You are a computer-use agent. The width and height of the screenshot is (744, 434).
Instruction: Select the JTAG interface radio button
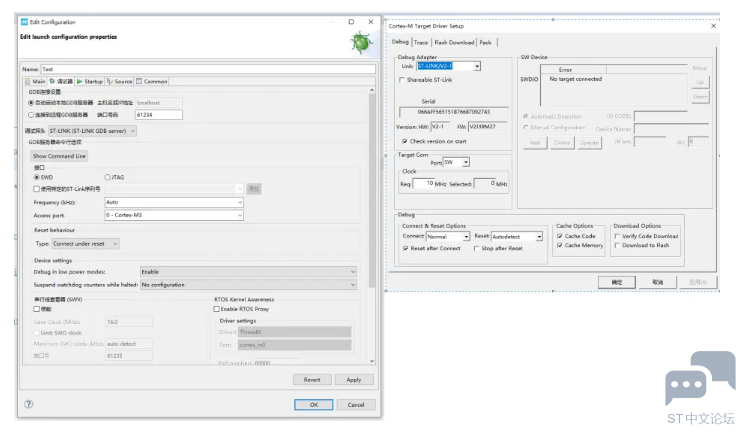click(107, 177)
